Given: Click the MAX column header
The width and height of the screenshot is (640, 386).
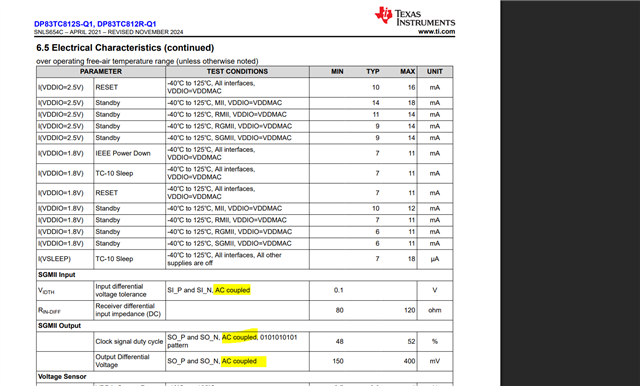Looking at the screenshot, I should coord(407,71).
